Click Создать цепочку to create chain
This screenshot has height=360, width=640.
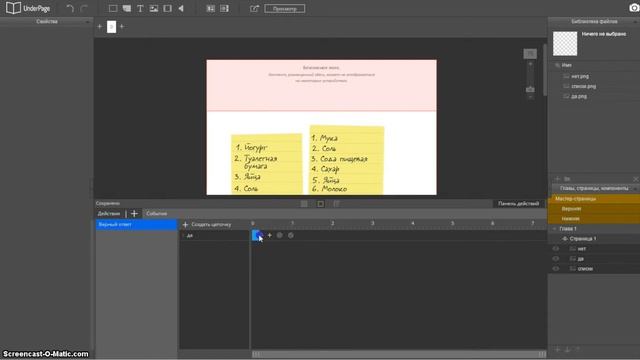(207, 224)
